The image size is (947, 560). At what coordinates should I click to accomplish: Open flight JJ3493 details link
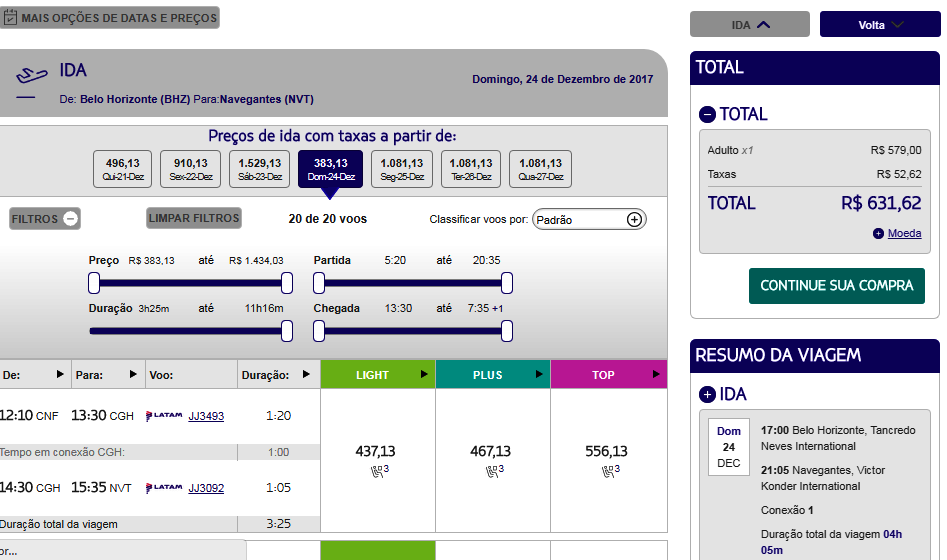[206, 416]
